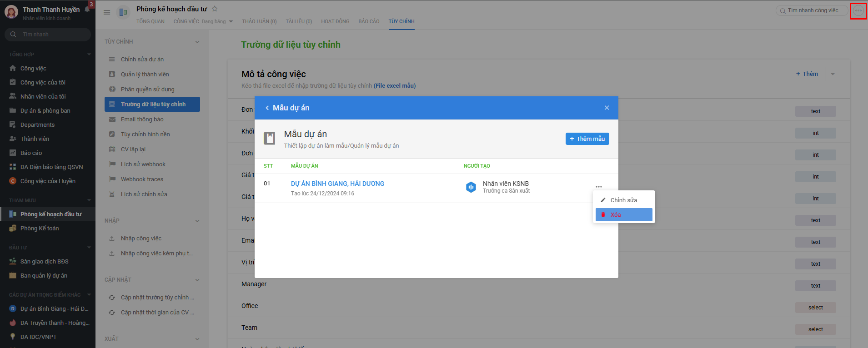Open Lịch sử chỉnh sửa
Image resolution: width=868 pixels, height=348 pixels.
[x=152, y=194]
